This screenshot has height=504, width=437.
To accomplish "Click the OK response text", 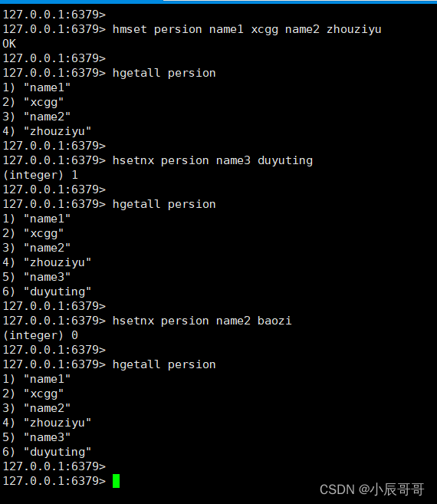I will [9, 44].
